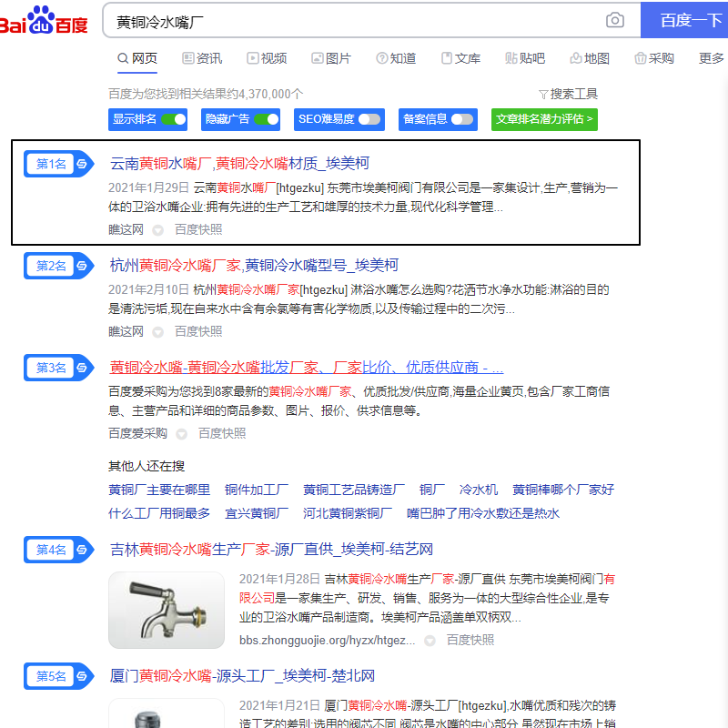Open 百度快照 for the second result
This screenshot has height=728, width=728.
[198, 332]
